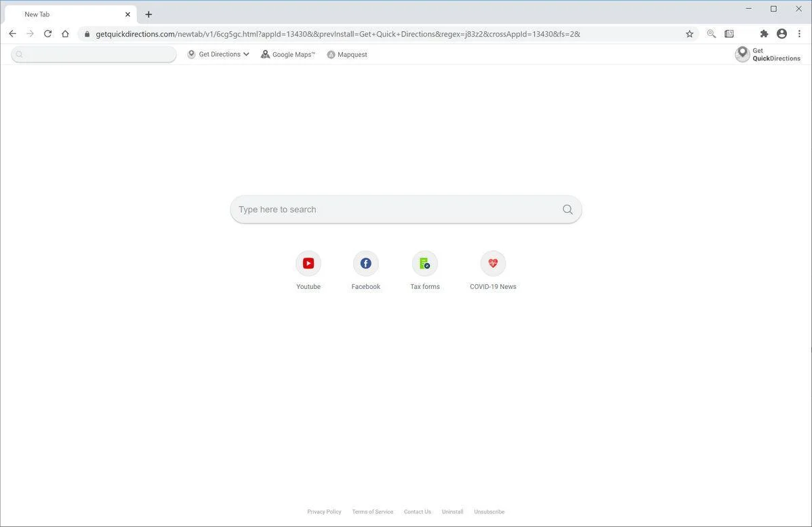Click the browser home icon
The image size is (812, 527).
tap(65, 34)
